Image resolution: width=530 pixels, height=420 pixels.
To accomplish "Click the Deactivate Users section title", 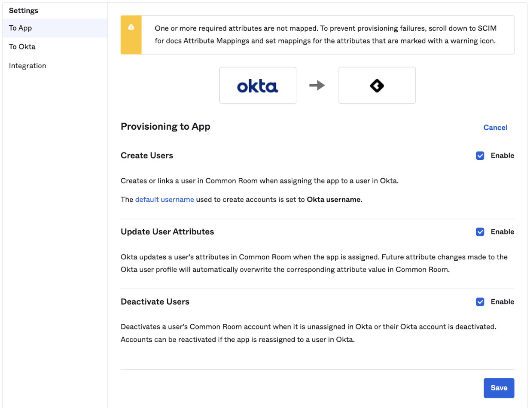I will [155, 302].
